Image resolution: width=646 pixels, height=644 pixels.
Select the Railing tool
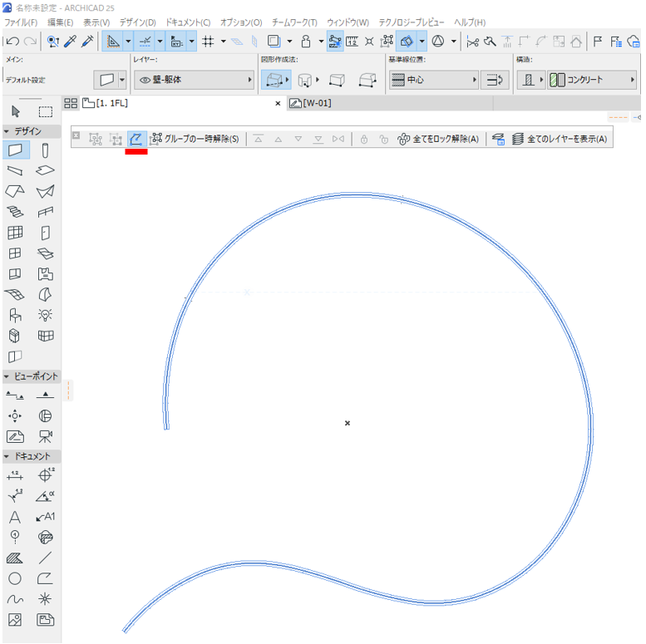click(x=46, y=212)
